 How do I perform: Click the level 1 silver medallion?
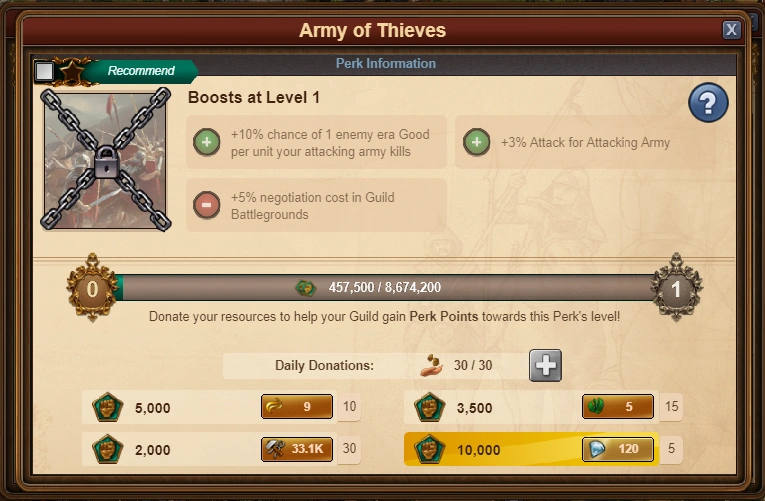[676, 288]
